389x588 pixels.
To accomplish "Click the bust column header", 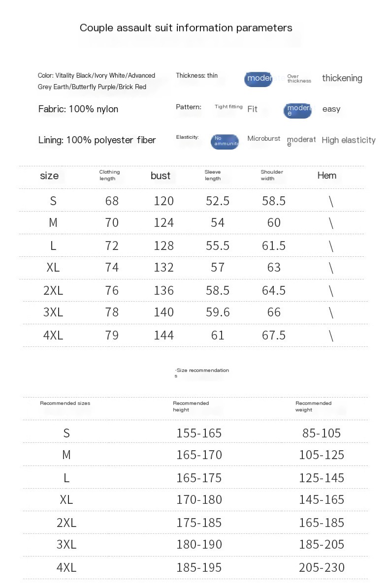I will 161,176.
